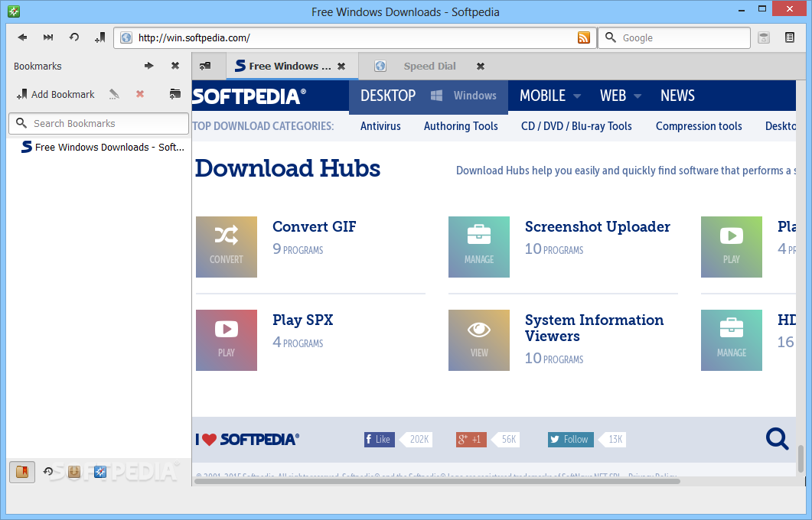Select the Bookmarks sidebar panel icon
812x520 pixels.
pyautogui.click(x=21, y=472)
